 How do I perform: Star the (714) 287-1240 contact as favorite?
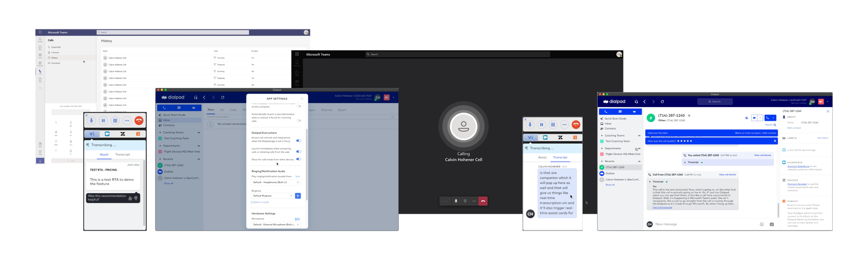(x=689, y=116)
